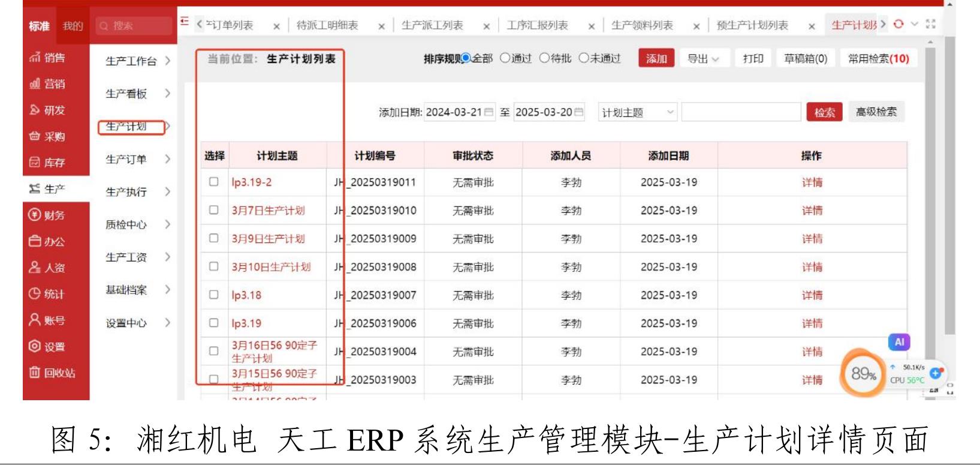Select the 全部 sort filter radio
Screen dimensions: 980x474
pyautogui.click(x=466, y=58)
